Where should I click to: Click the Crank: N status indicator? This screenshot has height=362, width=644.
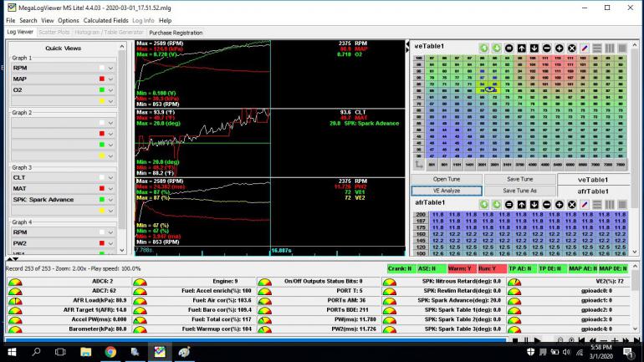pos(401,268)
